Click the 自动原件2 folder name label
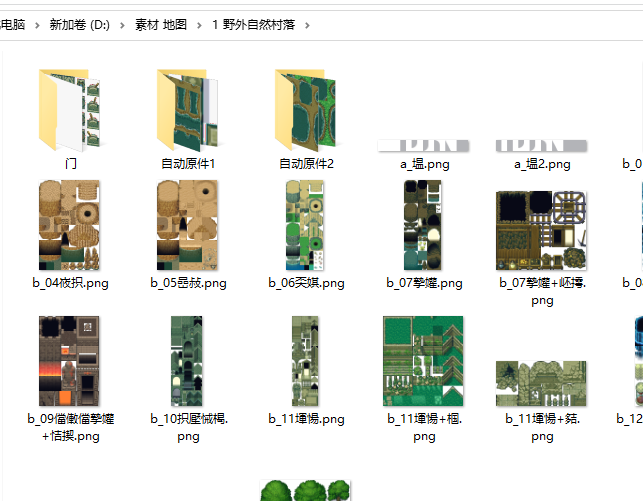Screen dimensions: 643x501 click(x=306, y=164)
